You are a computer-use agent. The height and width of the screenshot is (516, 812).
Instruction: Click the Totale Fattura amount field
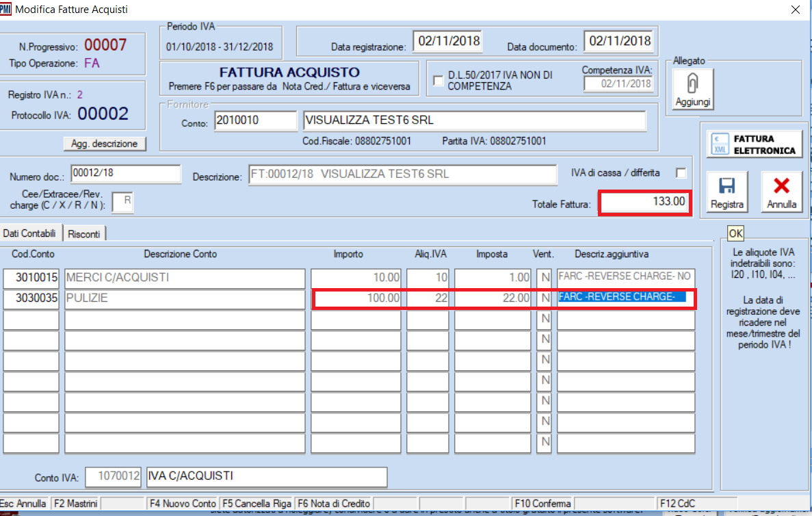644,202
